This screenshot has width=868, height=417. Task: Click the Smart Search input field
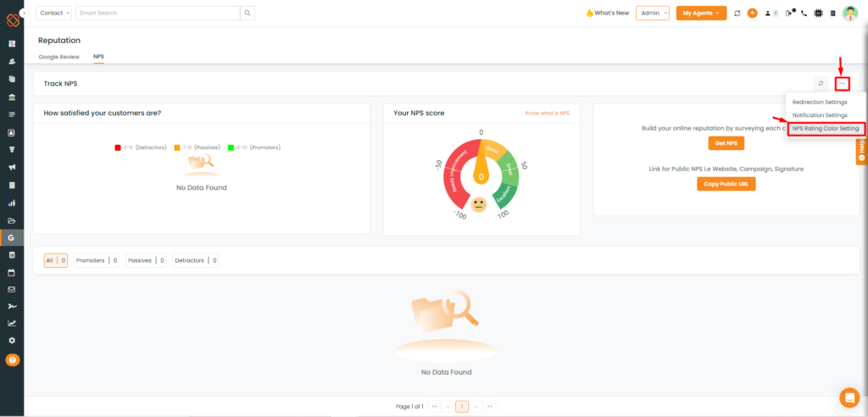click(x=158, y=13)
